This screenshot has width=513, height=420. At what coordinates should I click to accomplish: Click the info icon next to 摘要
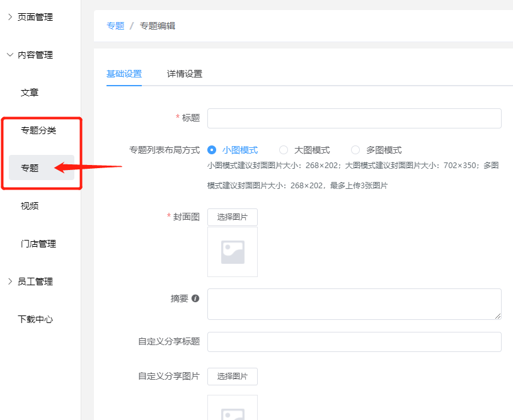coord(195,298)
